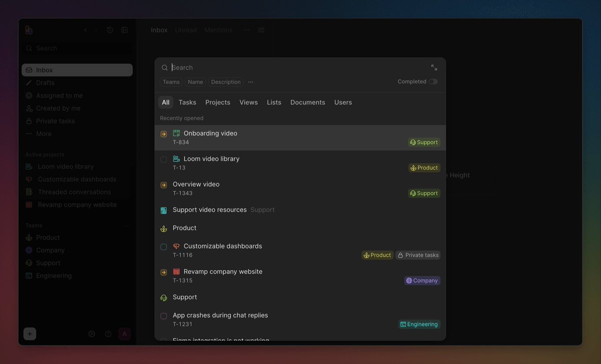Viewport: 601px width, 364px height.
Task: Click Support tag on Onboarding video row
Action: (424, 142)
